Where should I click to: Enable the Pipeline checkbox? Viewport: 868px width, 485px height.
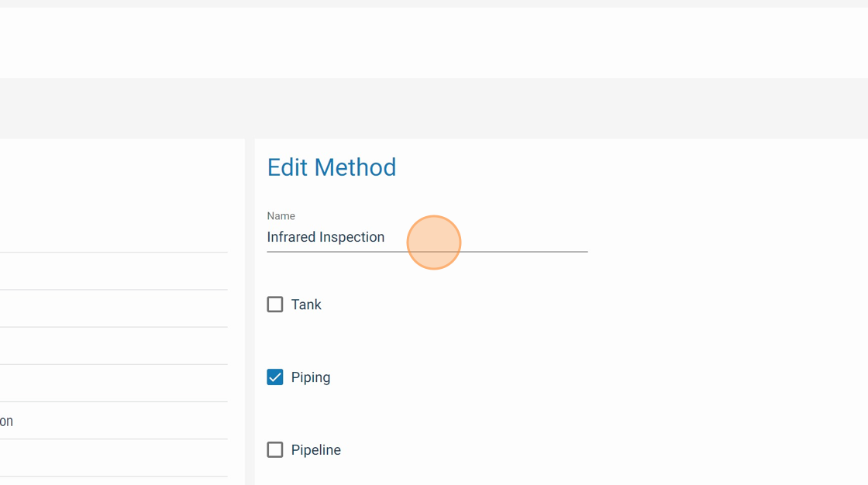(275, 450)
